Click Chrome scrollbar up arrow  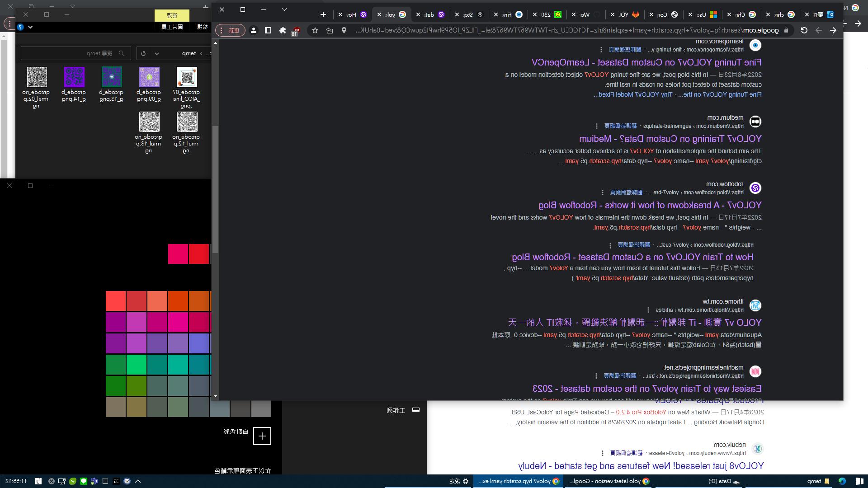point(215,43)
